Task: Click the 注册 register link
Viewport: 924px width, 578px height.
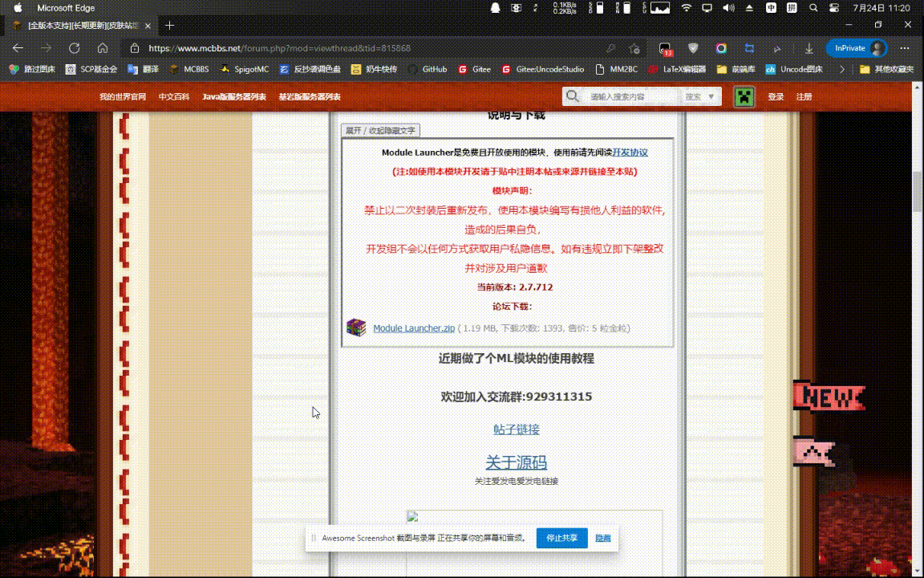Action: [804, 96]
